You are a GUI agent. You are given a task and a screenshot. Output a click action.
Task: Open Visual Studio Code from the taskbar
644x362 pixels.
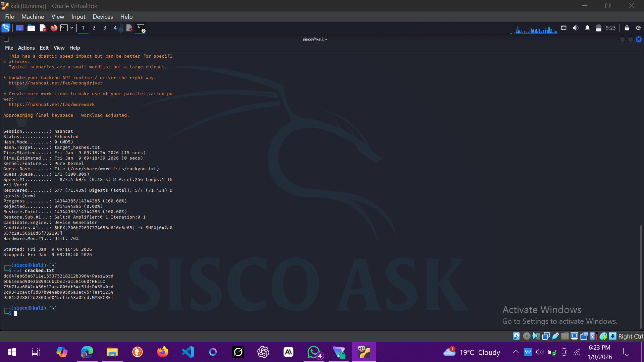pyautogui.click(x=188, y=352)
